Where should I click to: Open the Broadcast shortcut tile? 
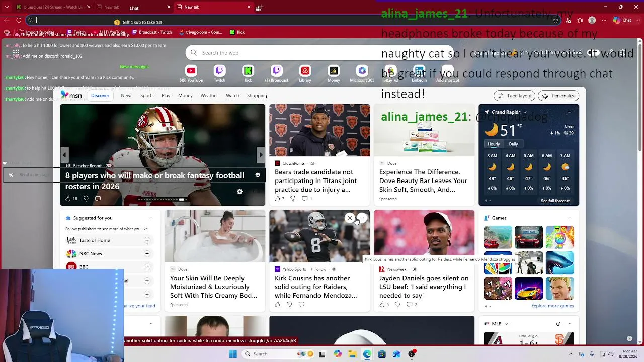tap(277, 73)
